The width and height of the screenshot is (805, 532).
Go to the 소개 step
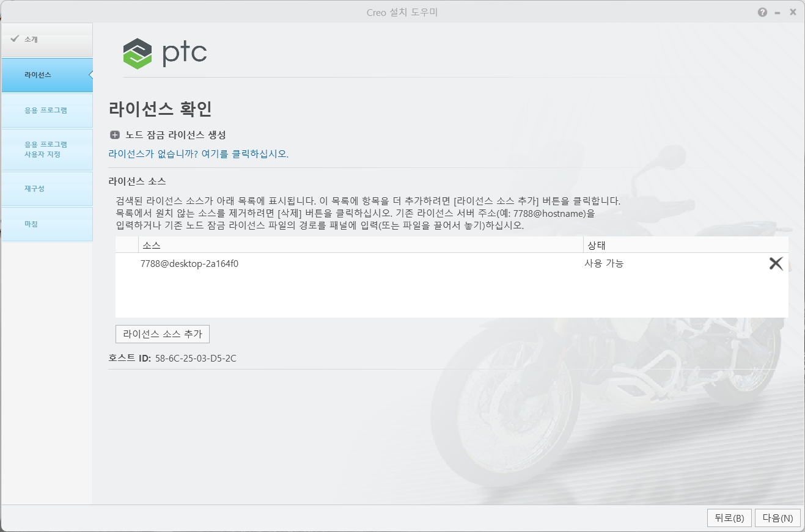pyautogui.click(x=47, y=40)
